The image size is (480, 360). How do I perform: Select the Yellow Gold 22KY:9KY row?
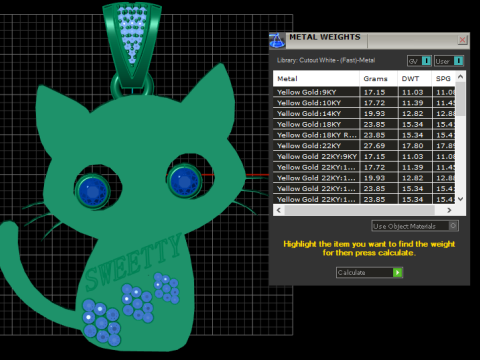click(364, 156)
